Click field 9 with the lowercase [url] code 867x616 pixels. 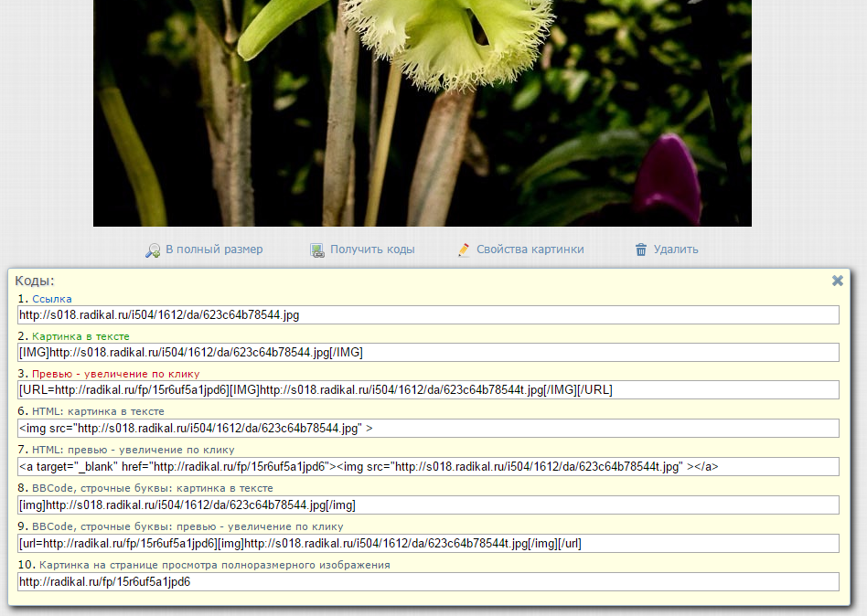coord(428,543)
